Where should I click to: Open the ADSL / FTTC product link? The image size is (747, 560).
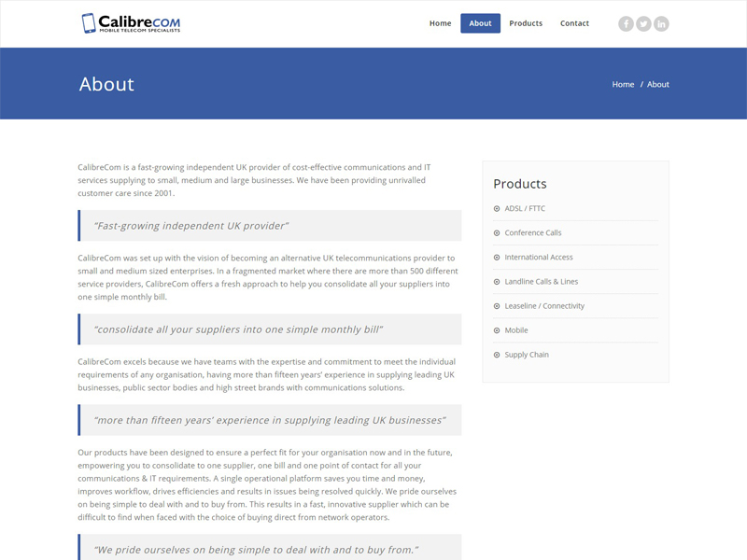[525, 208]
